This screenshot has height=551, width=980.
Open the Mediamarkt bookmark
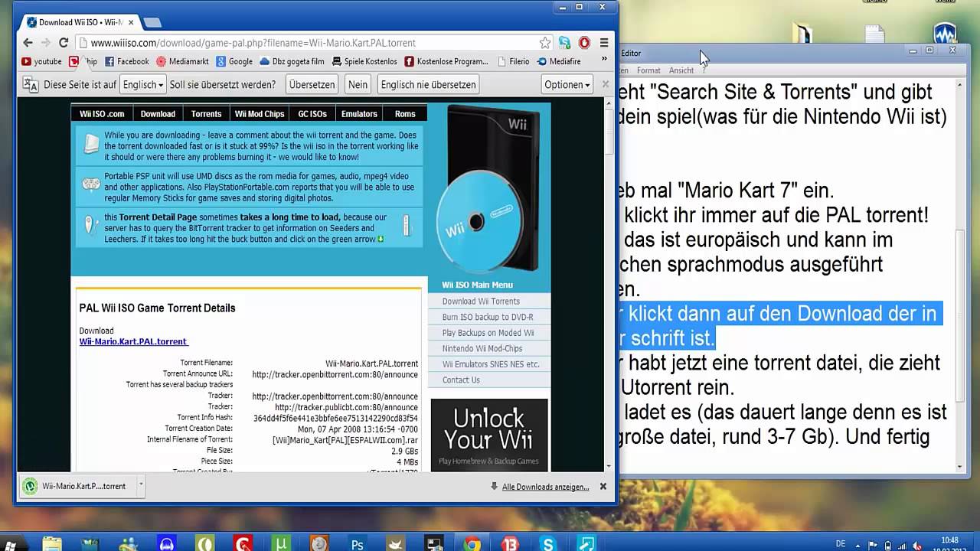click(182, 61)
